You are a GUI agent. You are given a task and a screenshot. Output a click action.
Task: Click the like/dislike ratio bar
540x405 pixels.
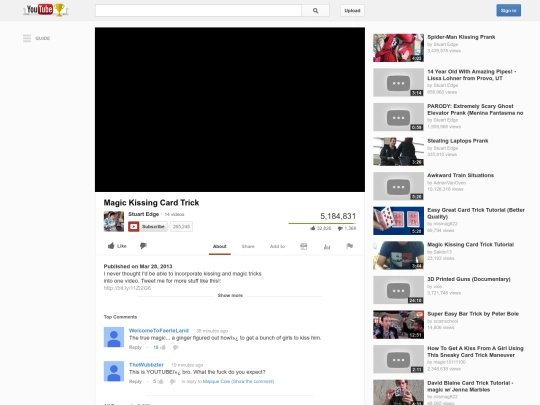coord(322,224)
